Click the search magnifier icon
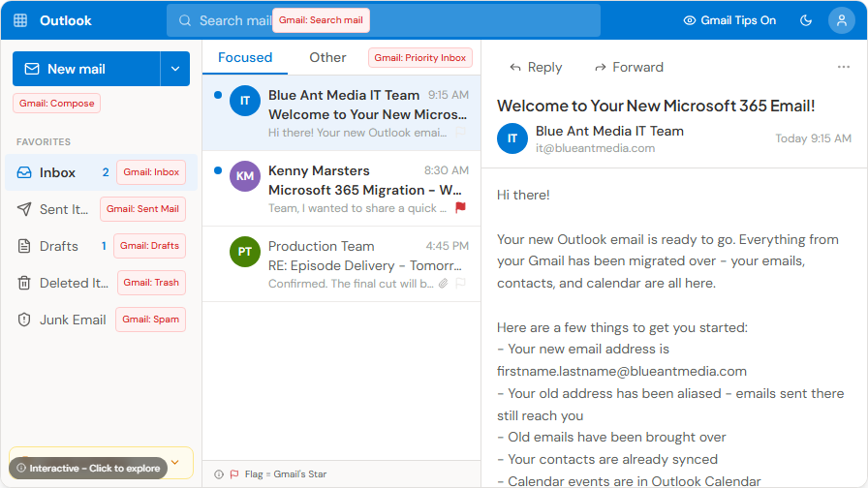The width and height of the screenshot is (868, 488). click(185, 20)
